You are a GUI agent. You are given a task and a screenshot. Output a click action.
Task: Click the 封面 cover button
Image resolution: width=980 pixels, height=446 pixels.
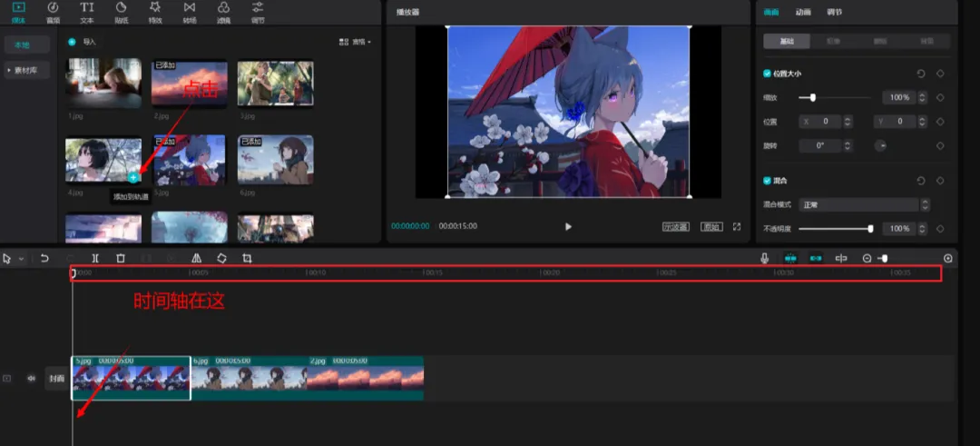tap(57, 379)
